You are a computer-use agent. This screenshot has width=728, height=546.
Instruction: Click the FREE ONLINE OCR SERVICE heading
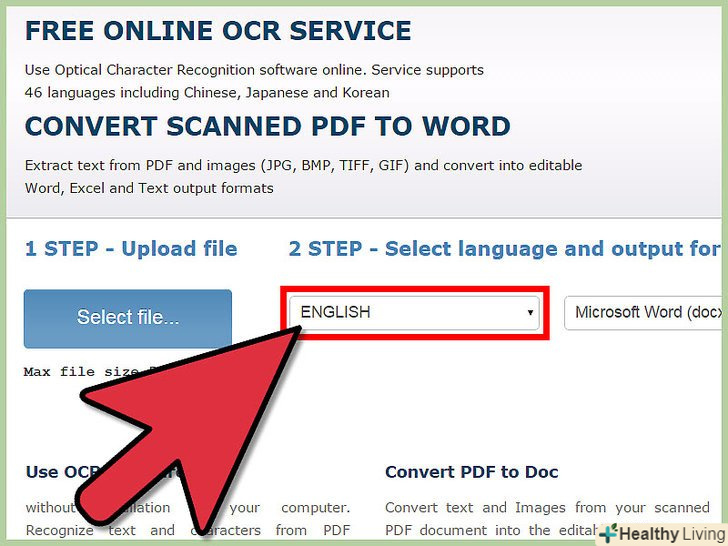click(218, 31)
